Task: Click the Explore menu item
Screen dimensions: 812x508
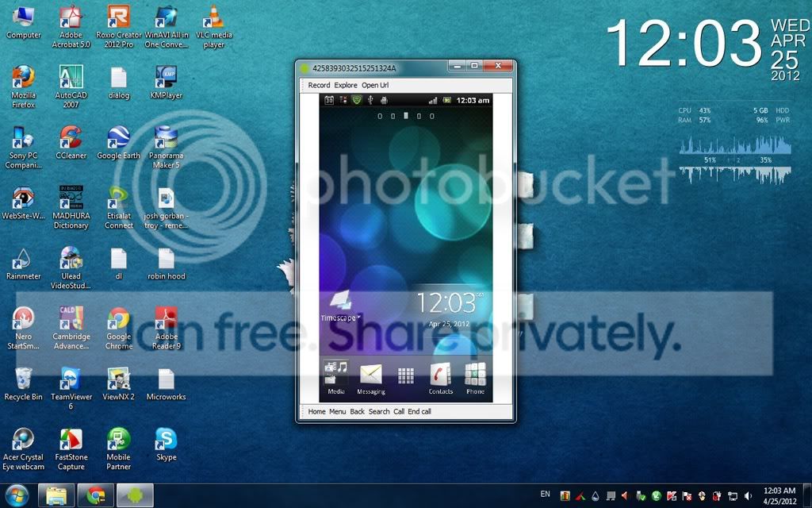Action: coord(346,85)
